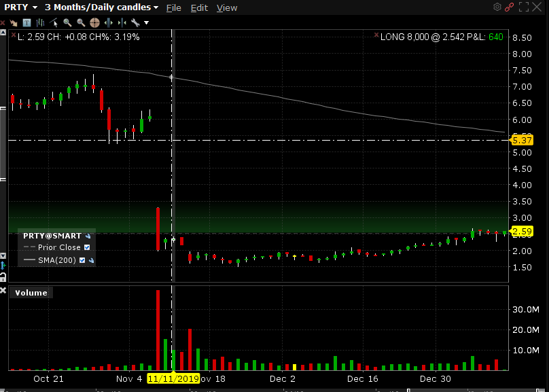Select the crosshair tool in toolbar
549x392 pixels.
pos(94,22)
